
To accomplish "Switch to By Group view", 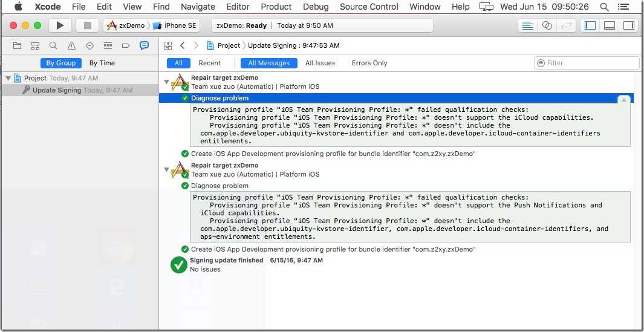I will [61, 63].
